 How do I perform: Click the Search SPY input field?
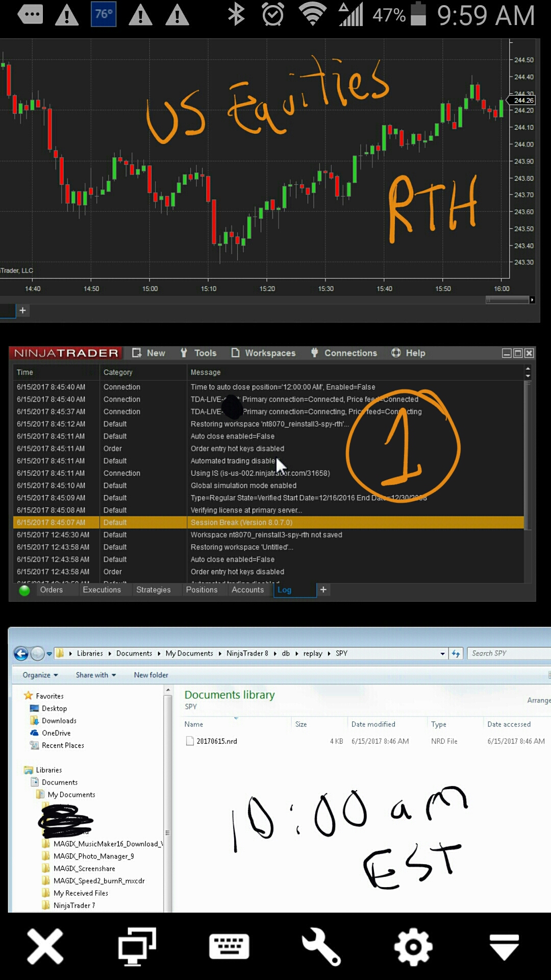pos(508,653)
